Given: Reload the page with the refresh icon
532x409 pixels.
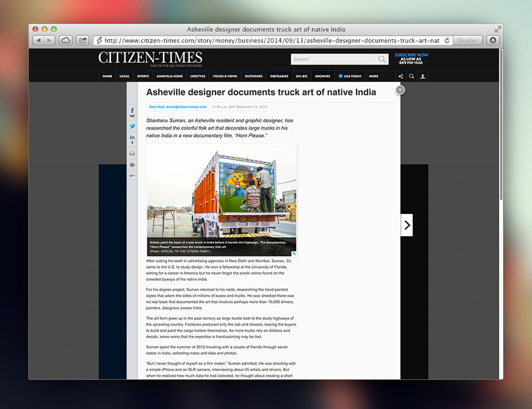Looking at the screenshot, I should 447,40.
